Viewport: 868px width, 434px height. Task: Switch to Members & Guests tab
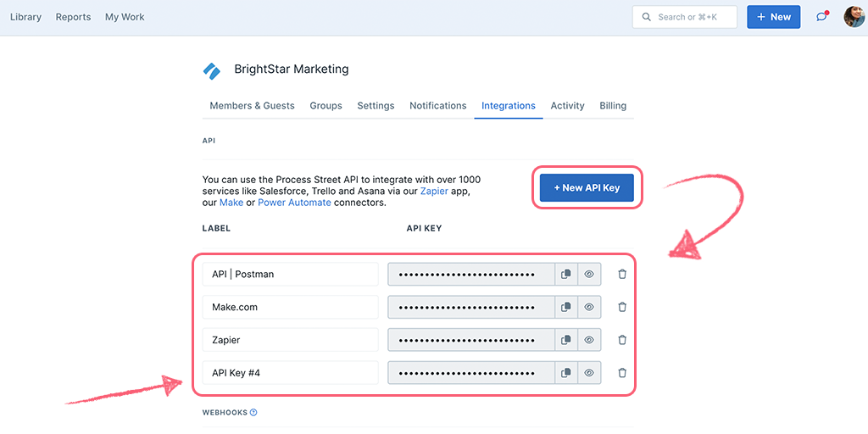coord(252,106)
